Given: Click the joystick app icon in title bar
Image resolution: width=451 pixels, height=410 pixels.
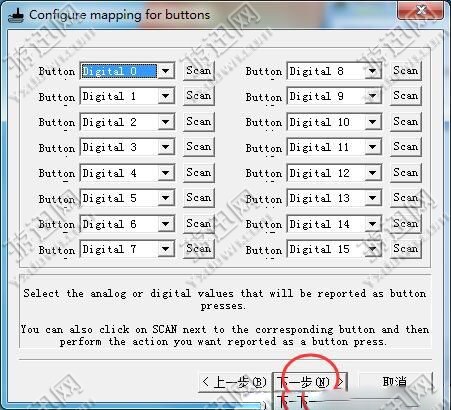Looking at the screenshot, I should point(16,15).
